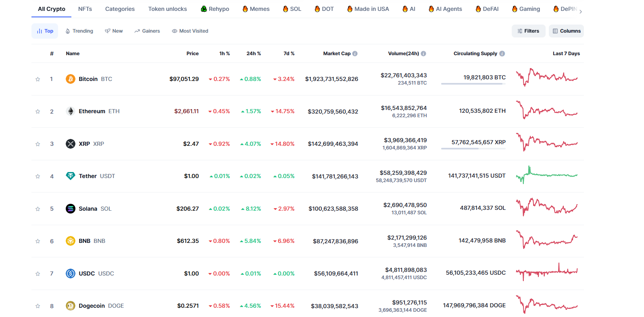
Task: Click Bitcoin volume $22,761,403,343
Action: point(404,75)
